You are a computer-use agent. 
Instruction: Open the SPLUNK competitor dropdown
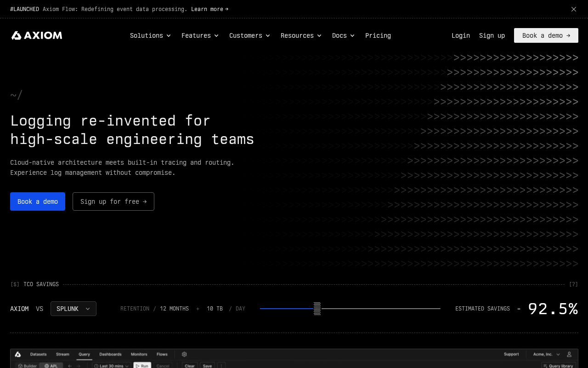(x=73, y=309)
